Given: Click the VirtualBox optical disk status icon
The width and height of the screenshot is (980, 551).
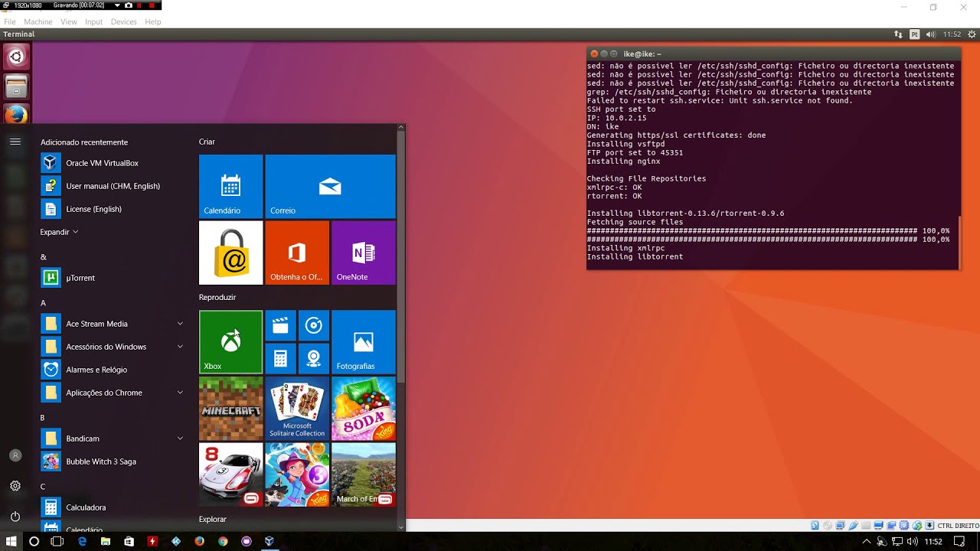Looking at the screenshot, I should click(828, 526).
